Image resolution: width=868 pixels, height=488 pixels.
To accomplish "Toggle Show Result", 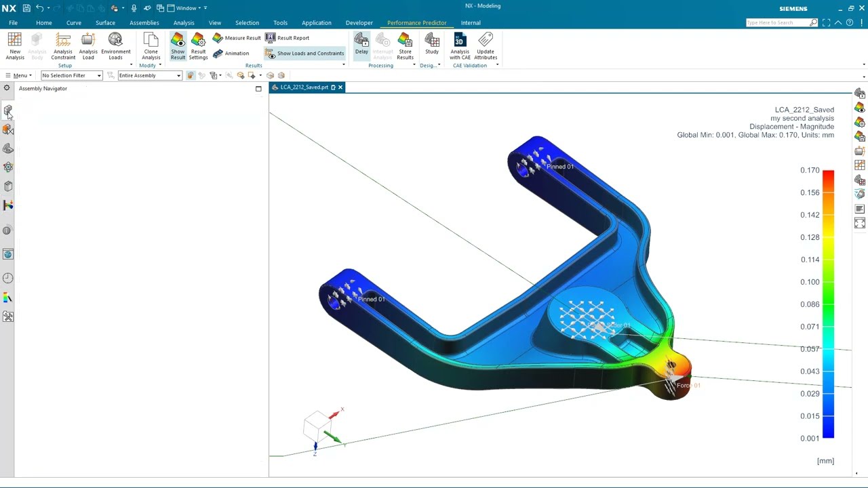I will click(x=178, y=46).
